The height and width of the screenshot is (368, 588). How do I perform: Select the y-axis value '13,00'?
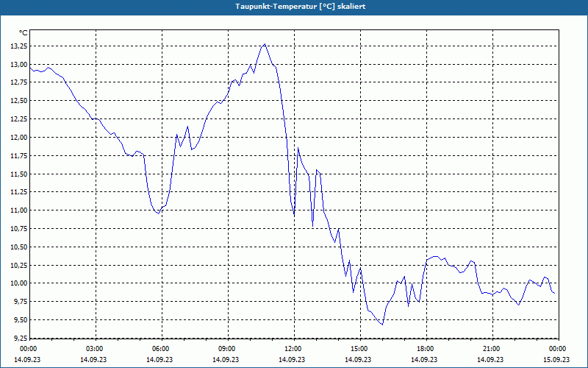[x=20, y=65]
